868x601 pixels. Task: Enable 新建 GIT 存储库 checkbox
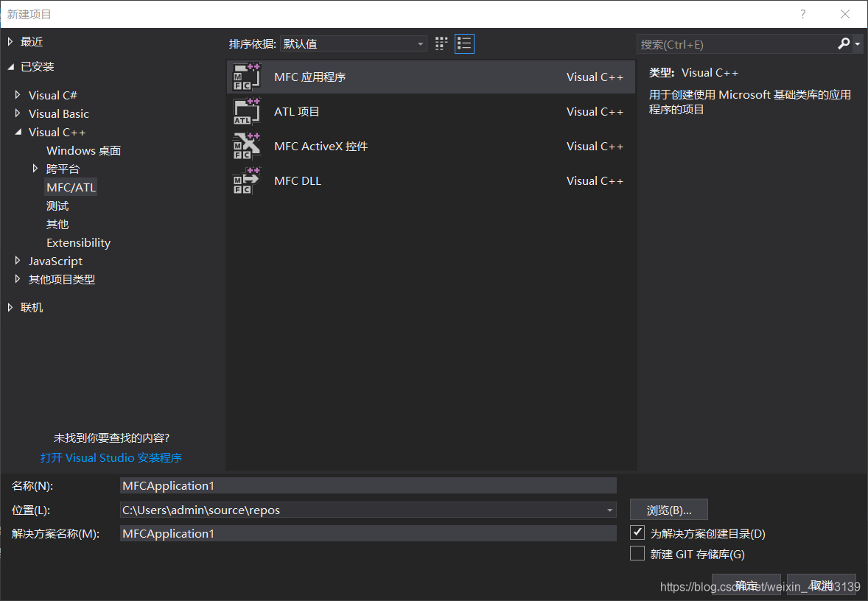637,553
